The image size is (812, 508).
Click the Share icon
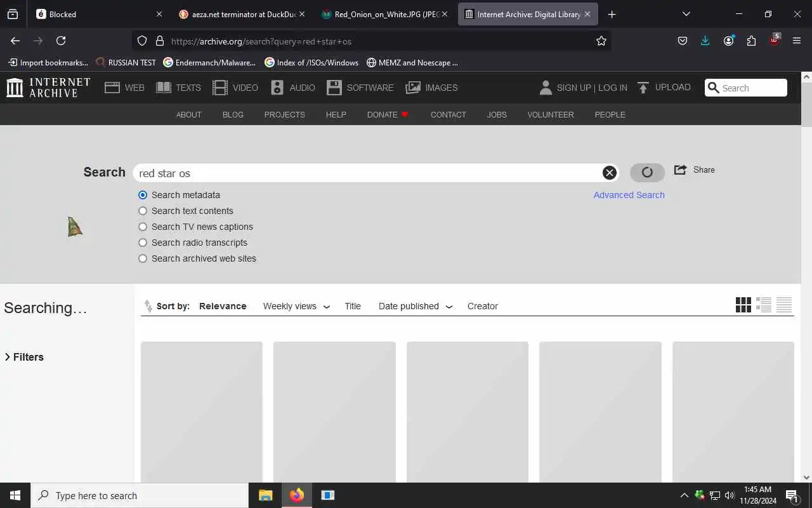tap(680, 170)
